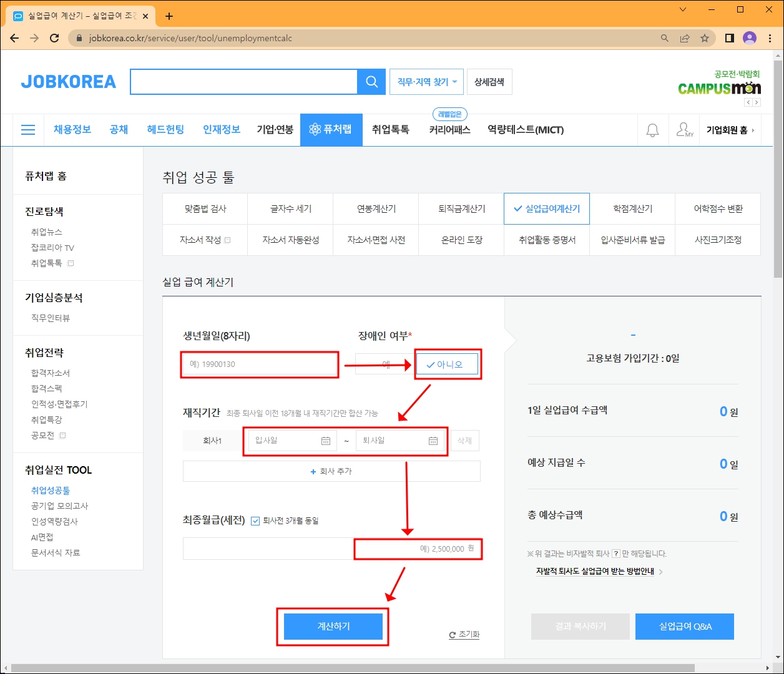Click the 계산하기 button

click(333, 626)
